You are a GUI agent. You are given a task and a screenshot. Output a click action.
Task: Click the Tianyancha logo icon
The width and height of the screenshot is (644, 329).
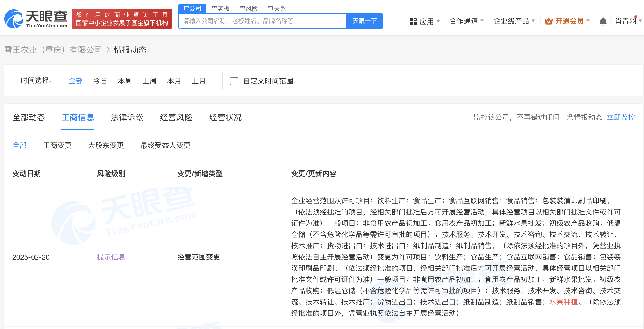coord(14,19)
